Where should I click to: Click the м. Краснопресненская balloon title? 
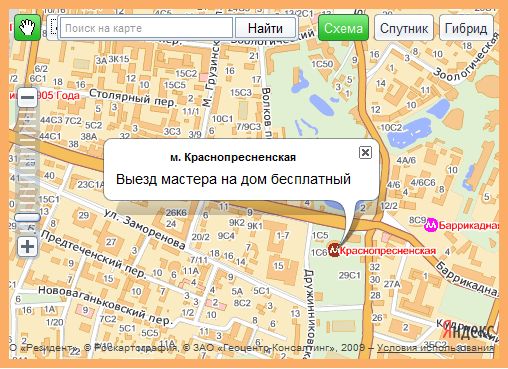point(233,157)
